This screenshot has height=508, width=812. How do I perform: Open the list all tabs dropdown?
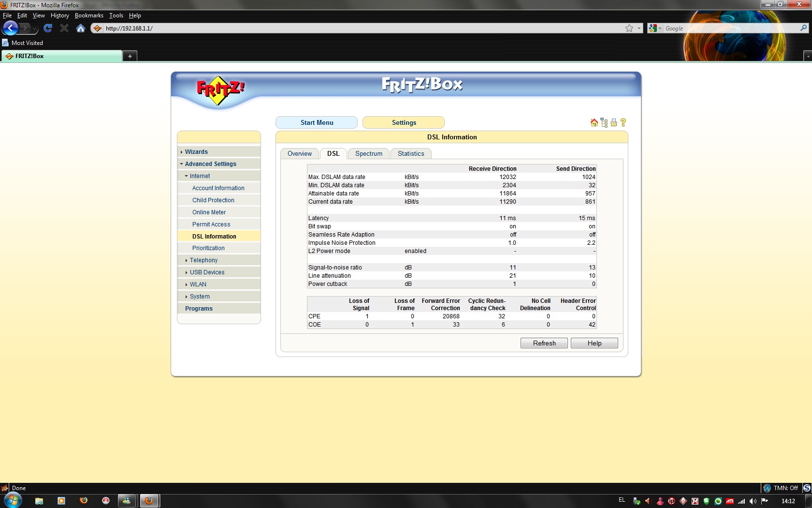coord(807,56)
